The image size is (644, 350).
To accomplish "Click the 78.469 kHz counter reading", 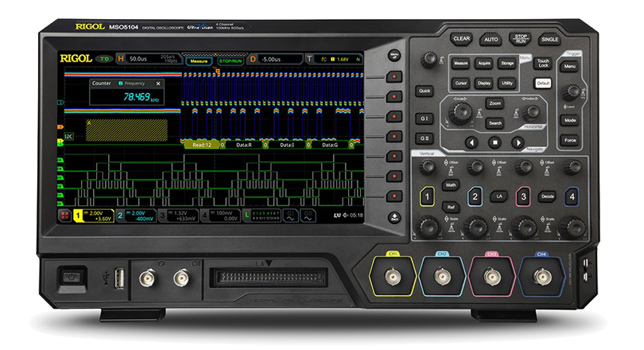I will pyautogui.click(x=141, y=97).
